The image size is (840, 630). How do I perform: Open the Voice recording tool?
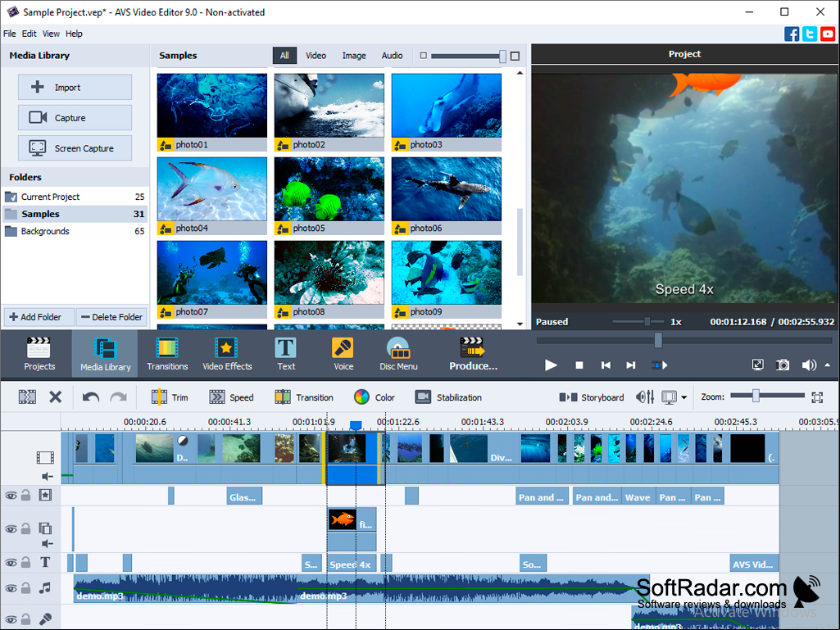tap(343, 354)
